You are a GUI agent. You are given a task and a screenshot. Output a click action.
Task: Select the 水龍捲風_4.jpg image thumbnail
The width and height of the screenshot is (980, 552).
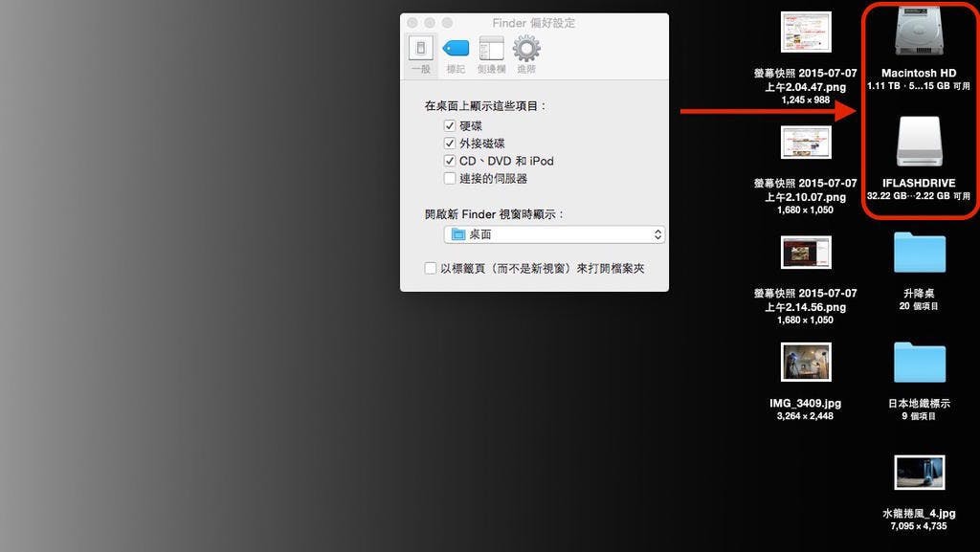point(919,472)
